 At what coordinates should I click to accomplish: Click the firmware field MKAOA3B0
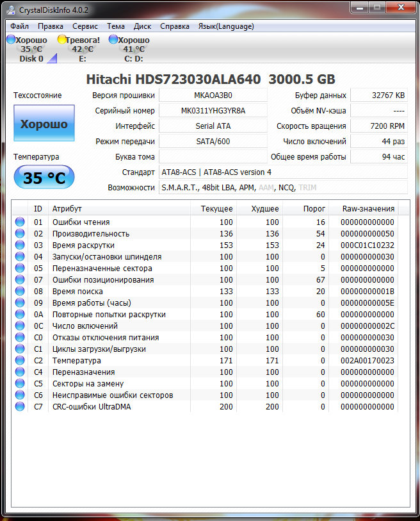[213, 95]
